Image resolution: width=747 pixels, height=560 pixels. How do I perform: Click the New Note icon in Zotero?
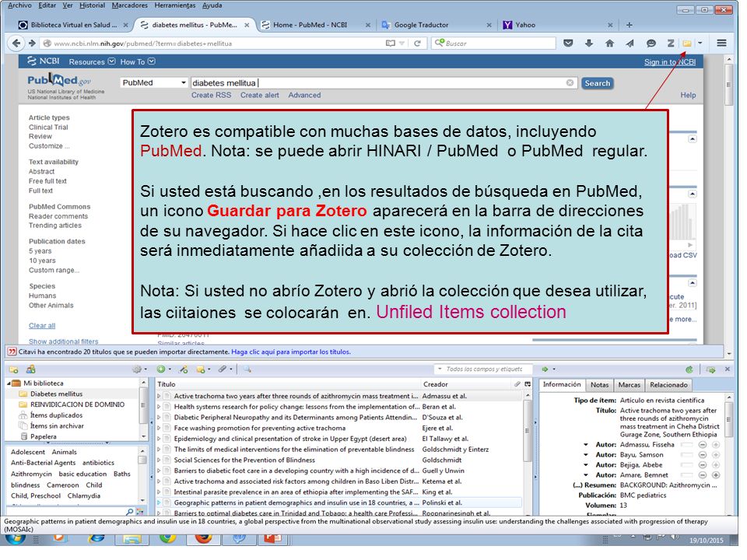click(202, 369)
